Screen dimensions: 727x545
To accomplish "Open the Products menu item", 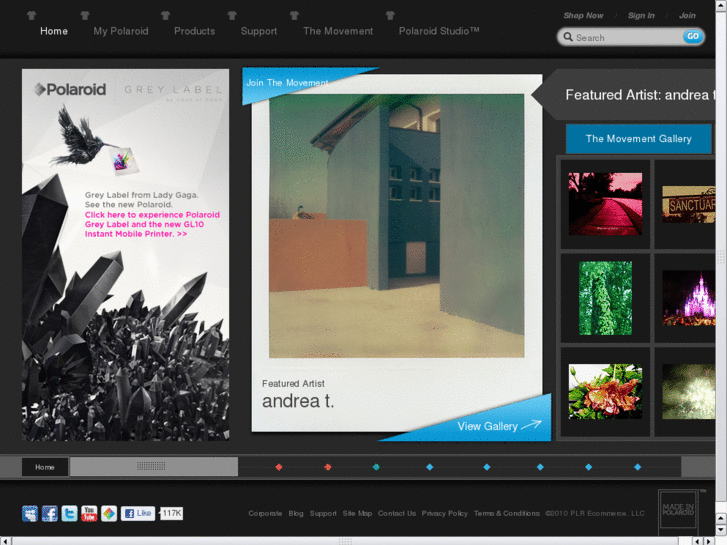I will (x=194, y=31).
